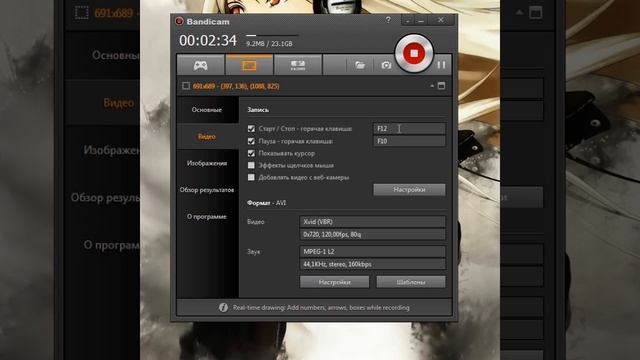Minimize the Bandicam window
Screen dimensions: 640x360
pos(421,20)
